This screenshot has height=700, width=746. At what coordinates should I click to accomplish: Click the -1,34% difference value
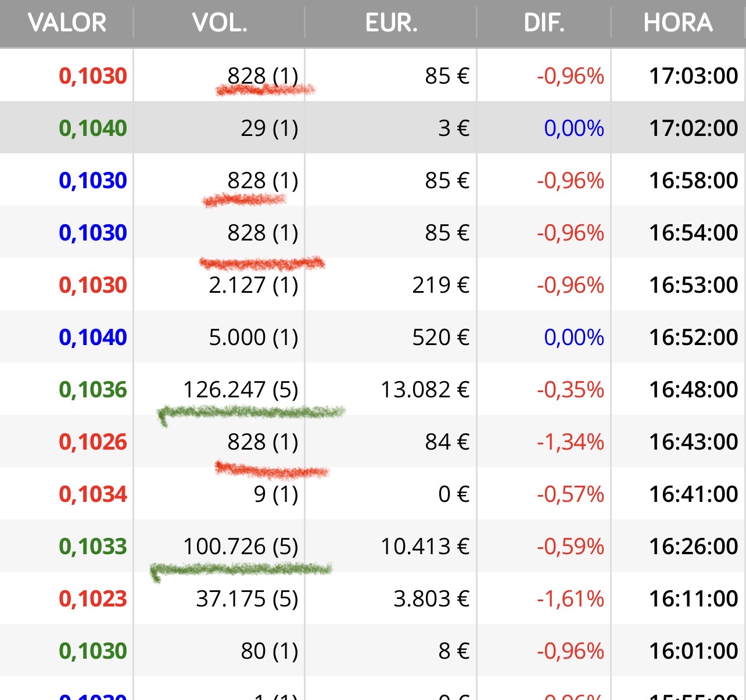click(570, 442)
